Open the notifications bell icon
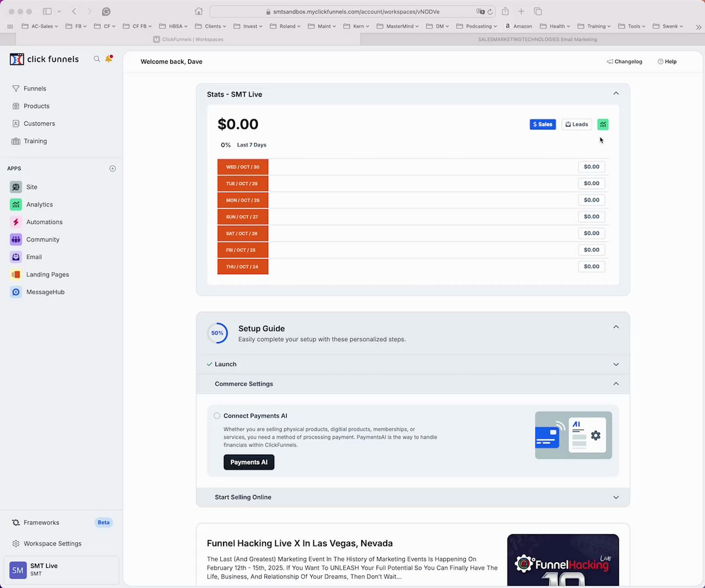The image size is (705, 588). (109, 58)
